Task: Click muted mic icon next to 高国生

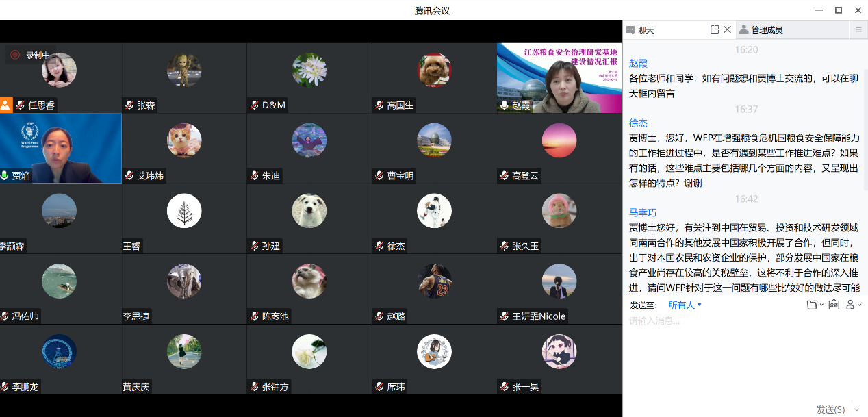Action: (379, 105)
